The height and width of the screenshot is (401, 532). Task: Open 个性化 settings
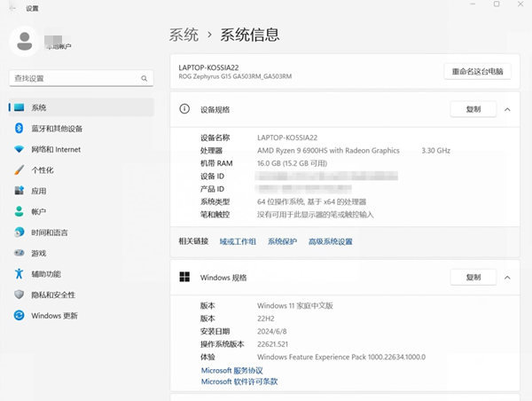[x=82, y=170]
